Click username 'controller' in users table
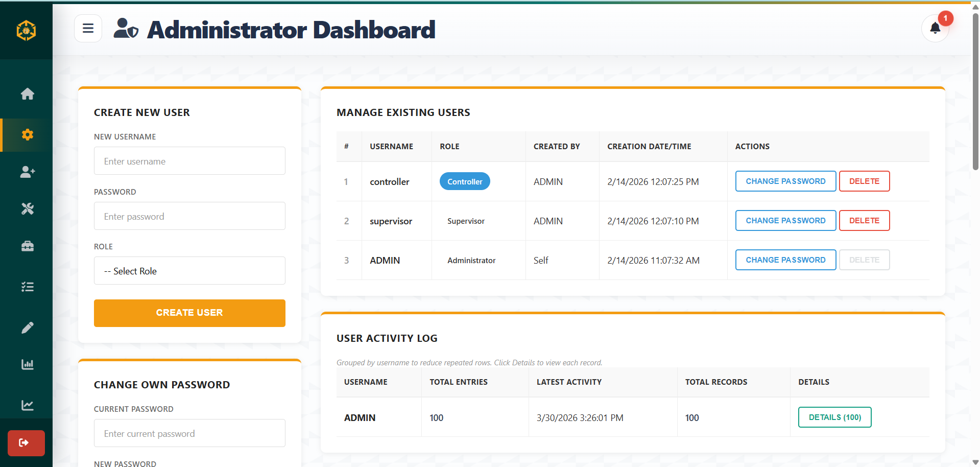The width and height of the screenshot is (980, 467). [389, 182]
